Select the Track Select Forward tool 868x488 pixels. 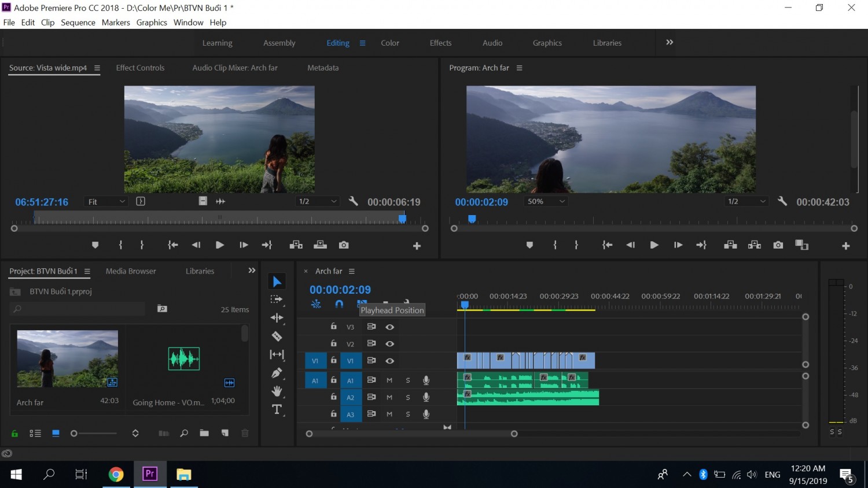(x=277, y=300)
